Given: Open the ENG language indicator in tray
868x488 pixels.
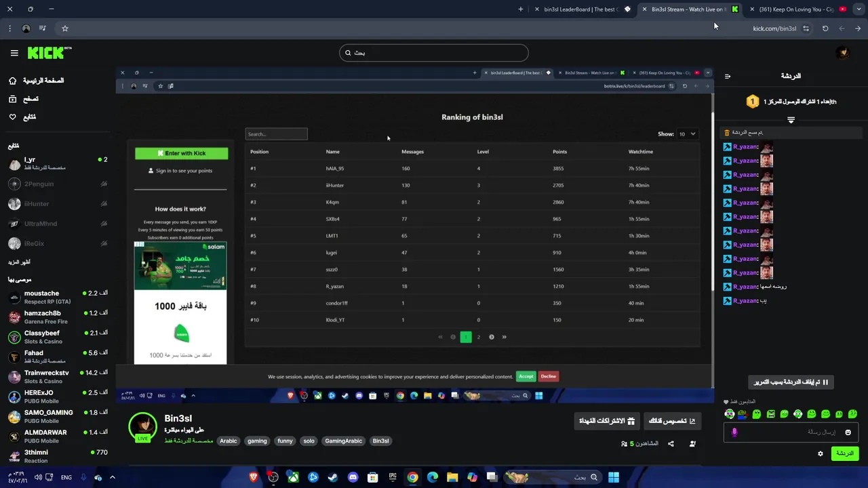Looking at the screenshot, I should point(66,477).
